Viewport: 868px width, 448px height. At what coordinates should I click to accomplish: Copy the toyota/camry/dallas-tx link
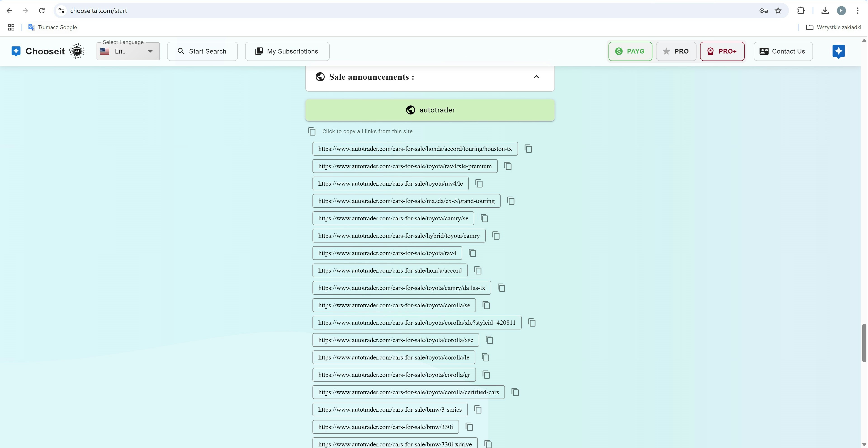501,288
